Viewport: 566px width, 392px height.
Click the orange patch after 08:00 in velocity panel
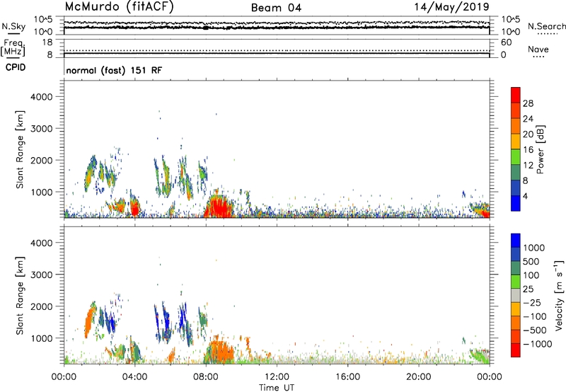pos(220,352)
